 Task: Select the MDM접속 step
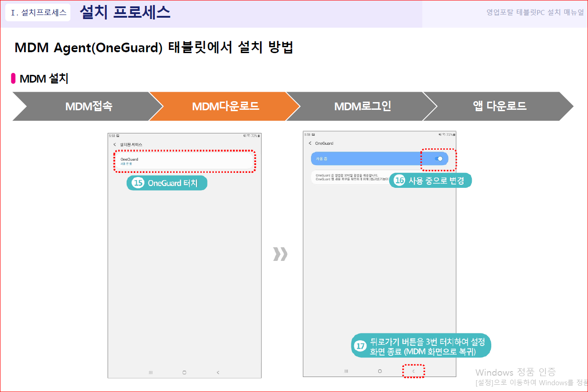[x=88, y=106]
